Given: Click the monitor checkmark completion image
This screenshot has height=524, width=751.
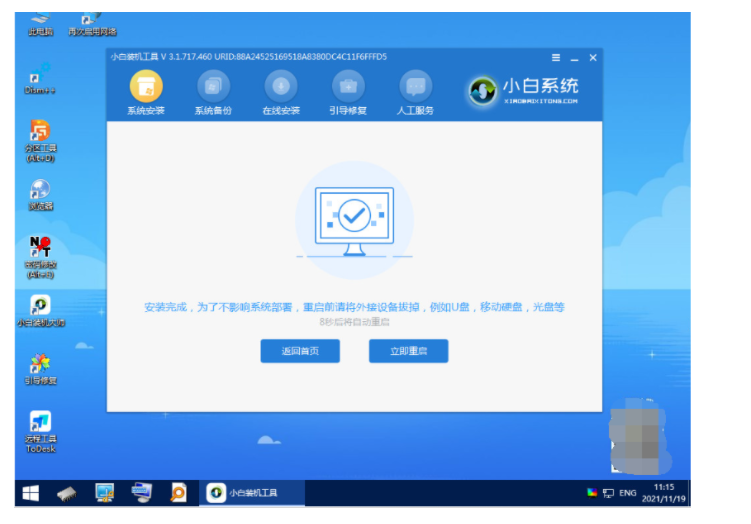Looking at the screenshot, I should pos(354,220).
